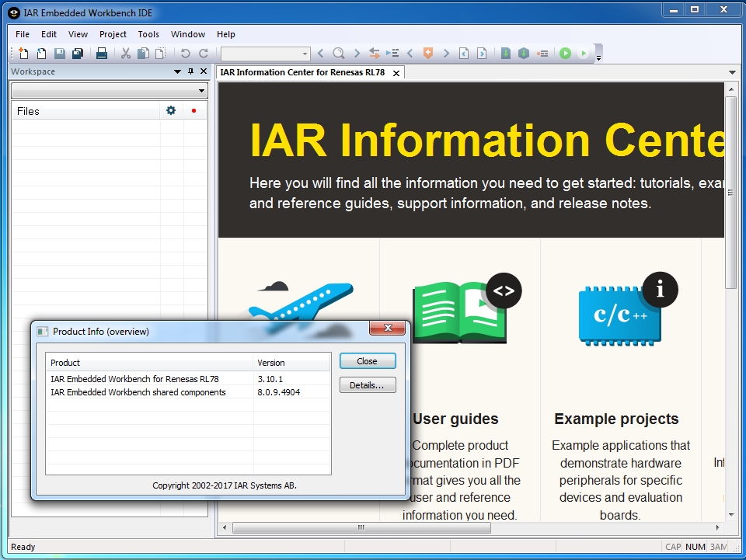746x560 pixels.
Task: Click the Paste toolbar icon
Action: pyautogui.click(x=161, y=54)
